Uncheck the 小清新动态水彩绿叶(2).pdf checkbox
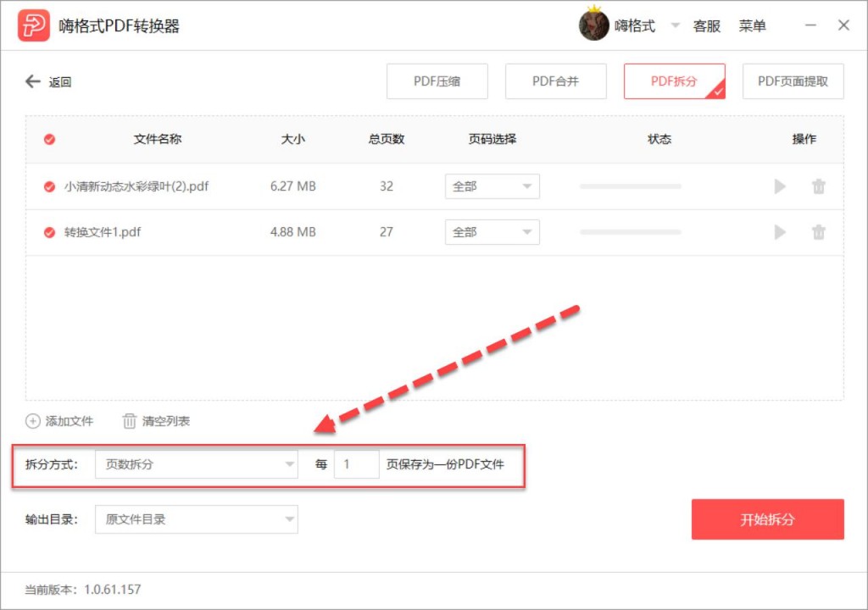The height and width of the screenshot is (610, 868). pyautogui.click(x=49, y=186)
